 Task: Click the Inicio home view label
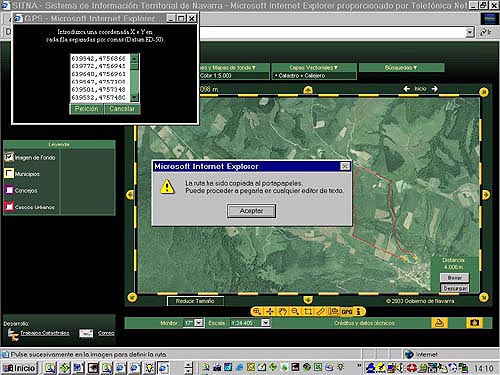pos(420,89)
